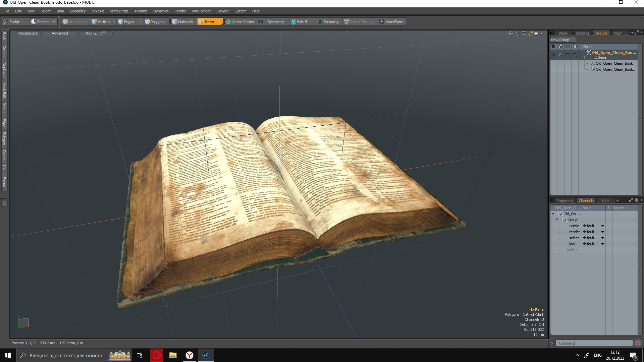Toggle render camera for Old_Open_Clean_Boo group
This screenshot has width=644, height=362.
560,55
